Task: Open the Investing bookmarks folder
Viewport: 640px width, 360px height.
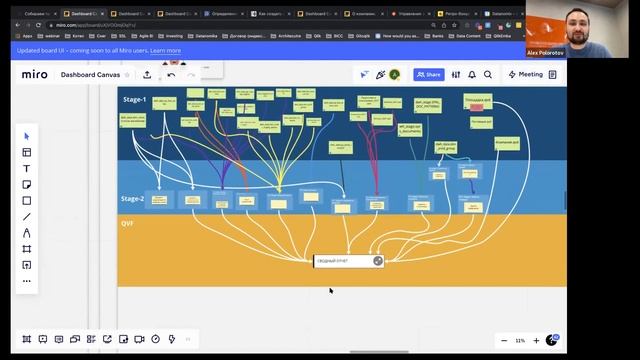Action: tap(171, 36)
